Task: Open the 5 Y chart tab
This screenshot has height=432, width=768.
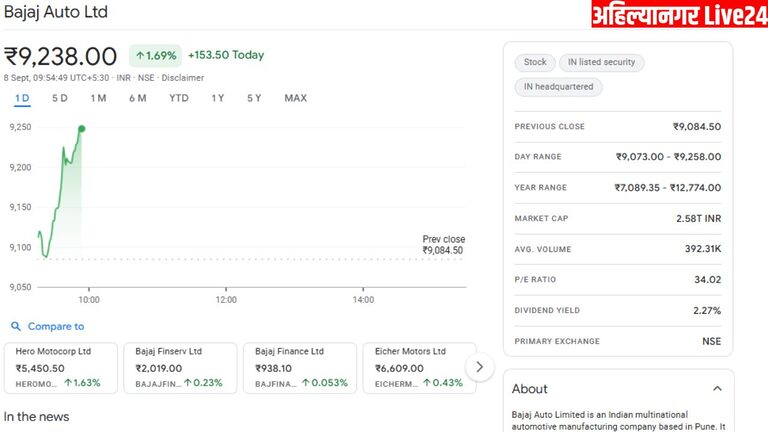Action: [x=254, y=98]
